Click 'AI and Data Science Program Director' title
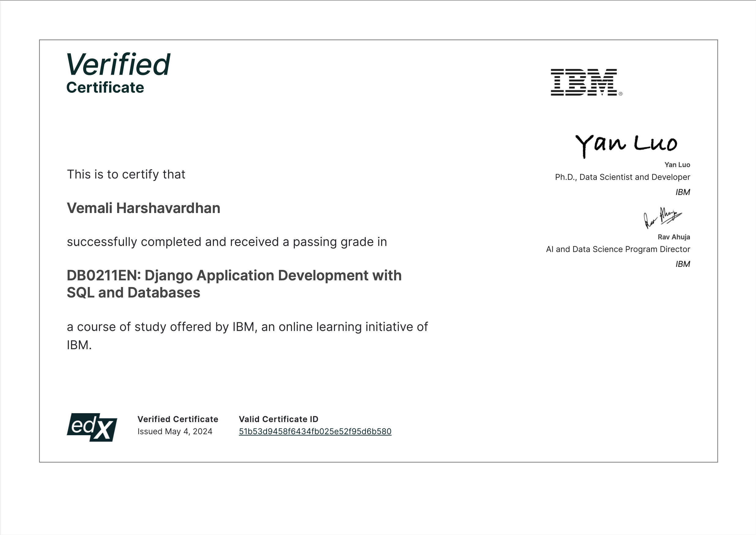756x535 pixels. click(618, 249)
